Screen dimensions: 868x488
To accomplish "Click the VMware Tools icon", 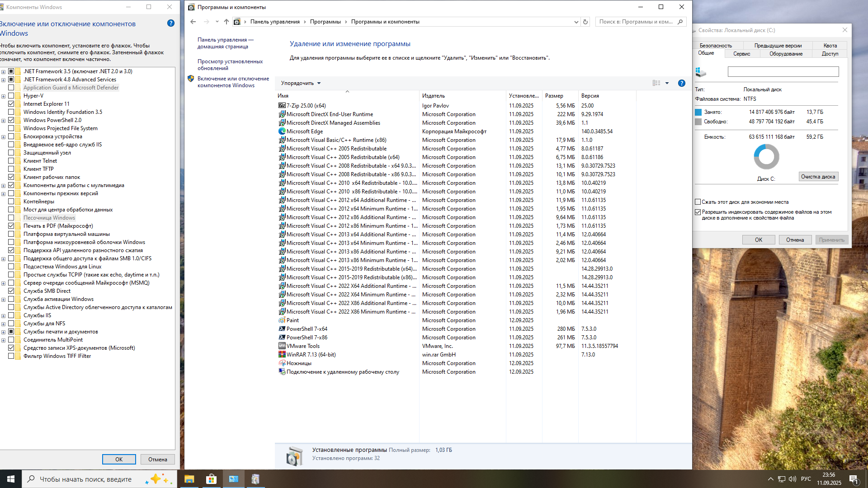I will point(282,346).
